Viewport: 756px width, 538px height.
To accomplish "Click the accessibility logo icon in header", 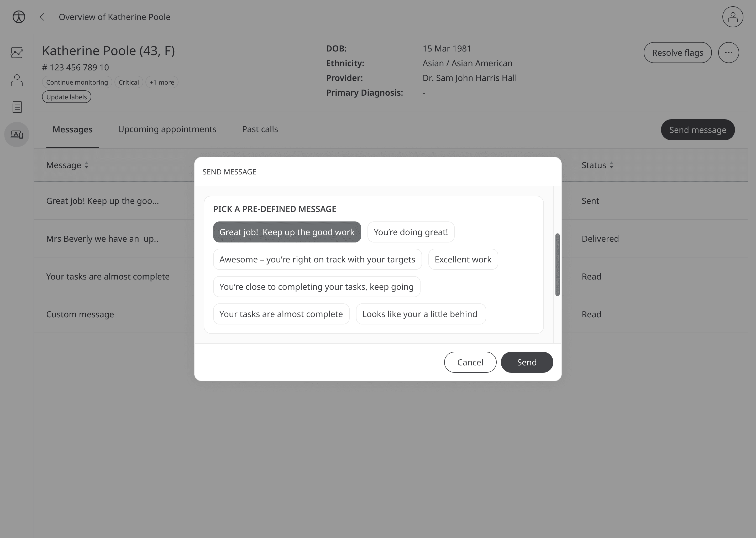I will pyautogui.click(x=19, y=17).
